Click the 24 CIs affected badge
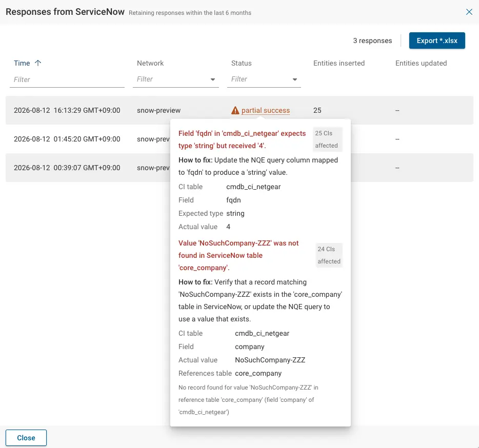Viewport: 479px width, 448px height. [329, 255]
